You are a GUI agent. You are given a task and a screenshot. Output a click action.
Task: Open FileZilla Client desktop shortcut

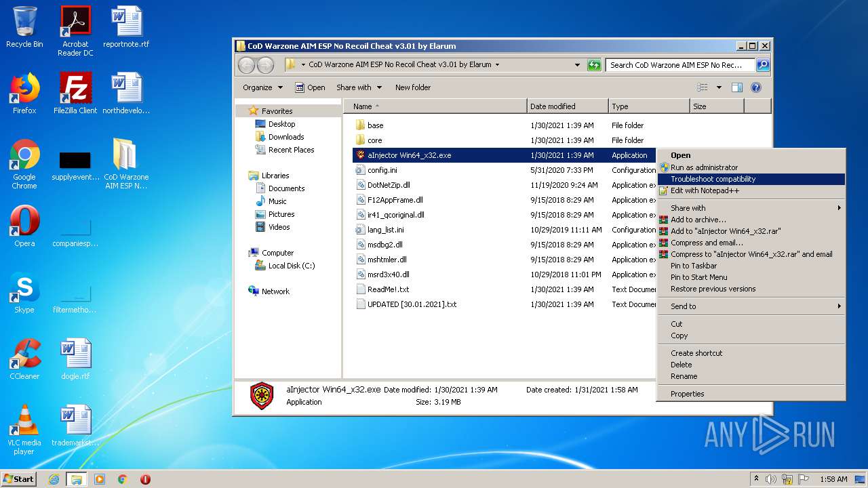pyautogui.click(x=75, y=94)
